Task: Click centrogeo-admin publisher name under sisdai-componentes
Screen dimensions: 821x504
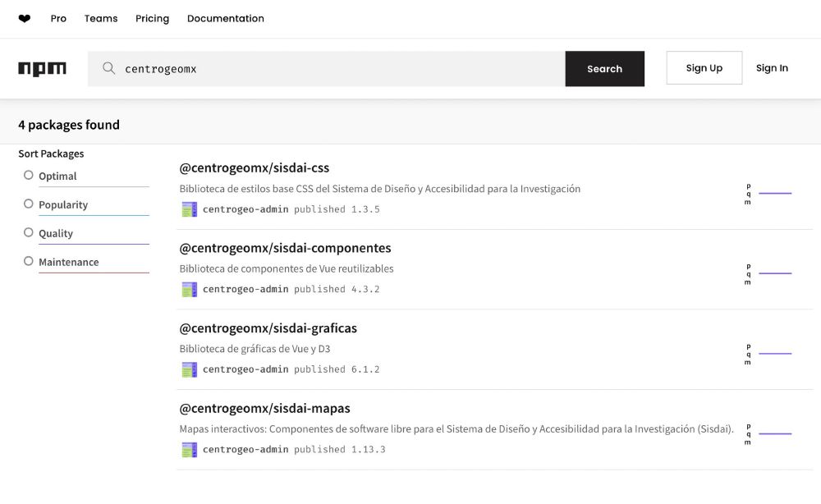Action: click(x=245, y=290)
